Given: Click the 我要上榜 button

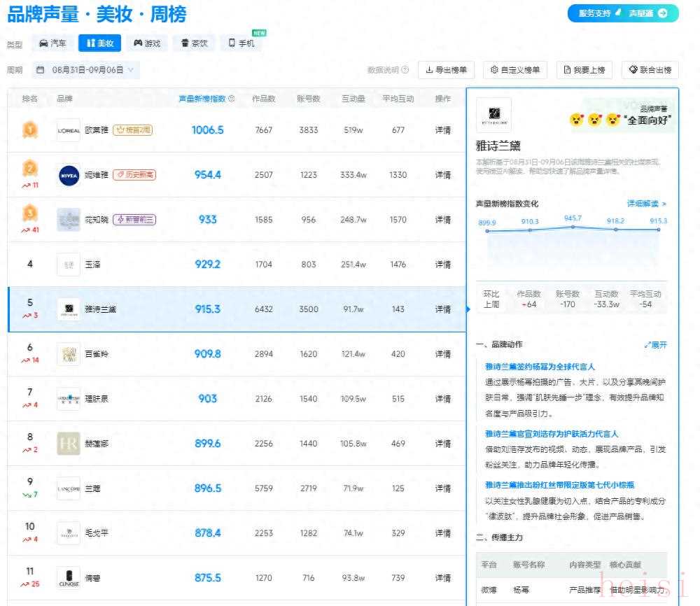Looking at the screenshot, I should pos(584,70).
